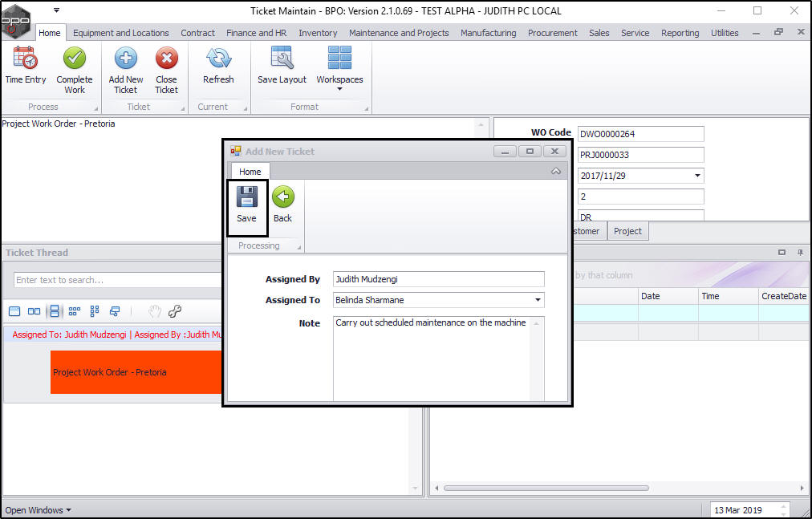The width and height of the screenshot is (812, 519).
Task: Click the hand pan tool icon
Action: (x=154, y=311)
